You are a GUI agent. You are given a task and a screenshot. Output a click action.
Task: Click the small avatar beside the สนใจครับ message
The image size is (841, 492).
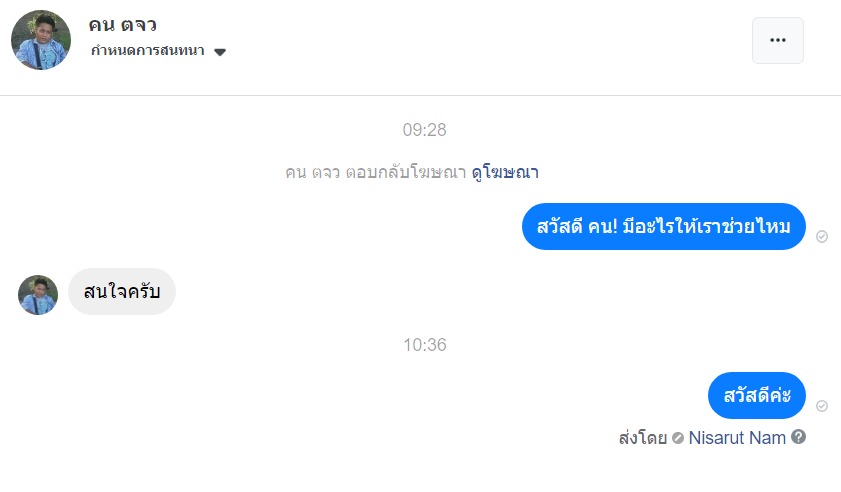click(x=38, y=295)
